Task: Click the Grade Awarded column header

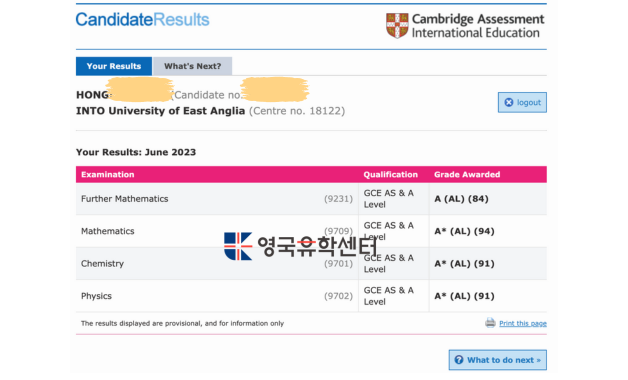Action: tap(467, 175)
